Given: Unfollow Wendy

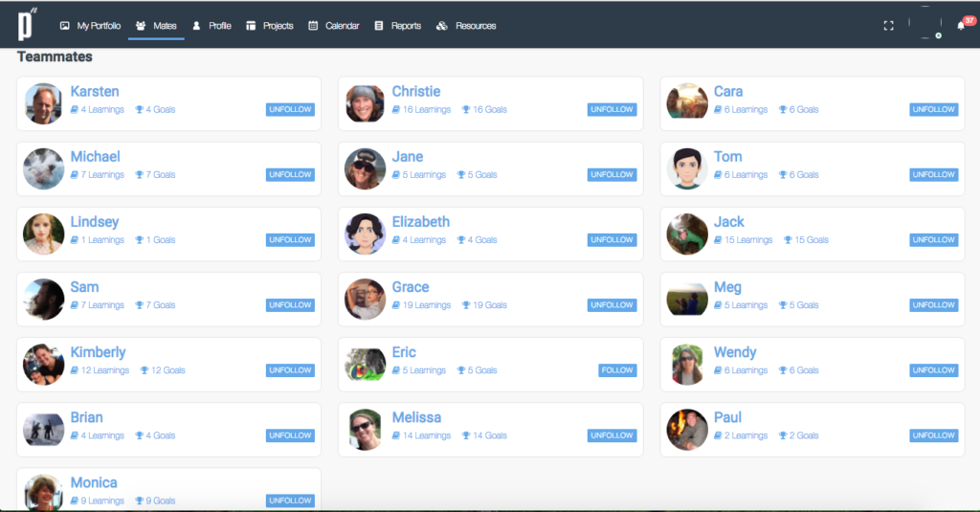Looking at the screenshot, I should pyautogui.click(x=934, y=370).
